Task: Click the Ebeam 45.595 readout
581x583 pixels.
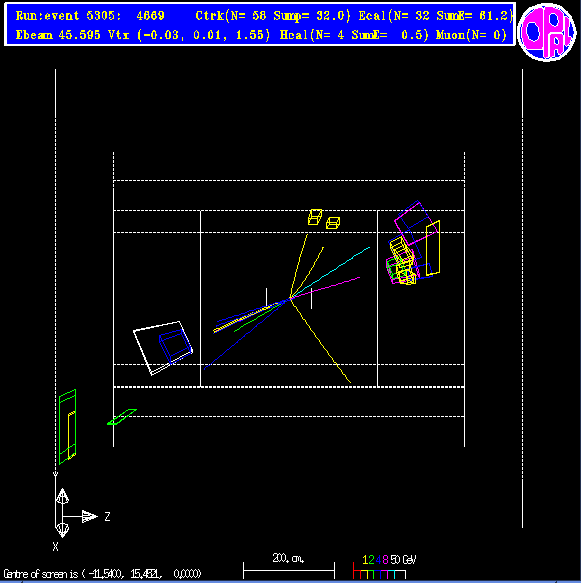Action: click(58, 35)
